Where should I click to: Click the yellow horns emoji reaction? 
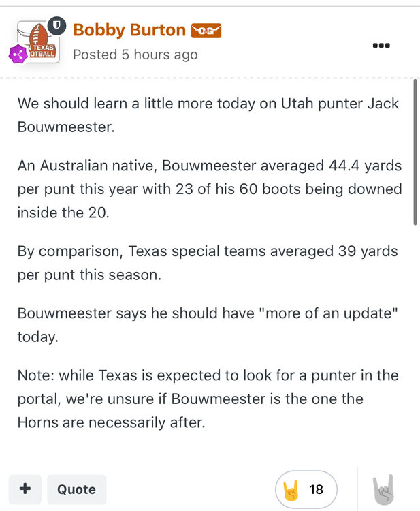[x=291, y=489]
